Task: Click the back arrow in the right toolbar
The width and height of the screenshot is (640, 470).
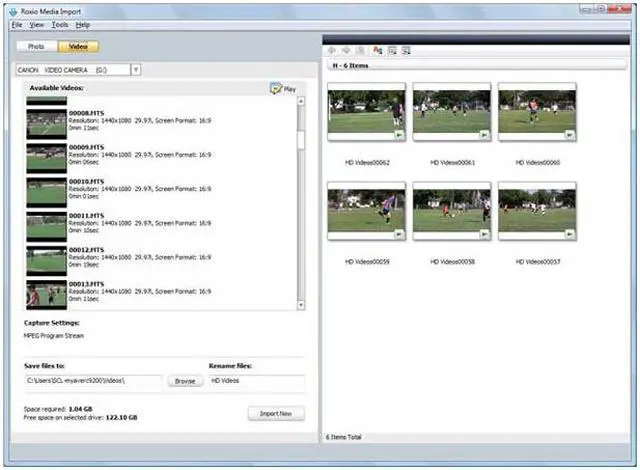Action: coord(332,49)
